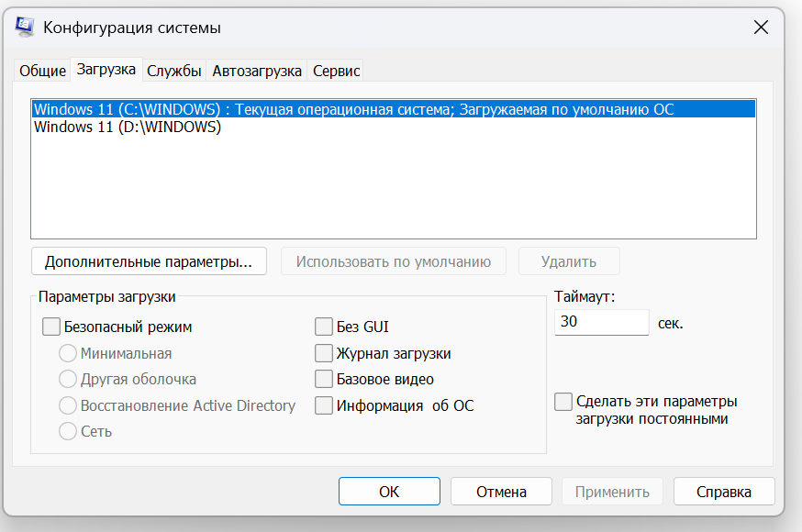Select the Сервис tab

coord(336,71)
